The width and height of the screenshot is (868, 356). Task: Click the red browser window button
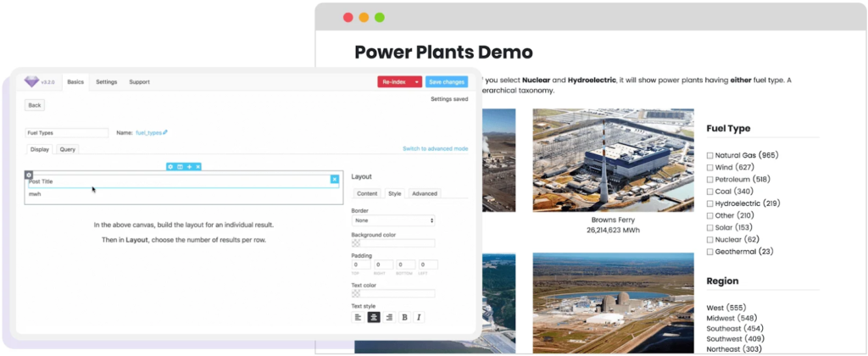(348, 17)
